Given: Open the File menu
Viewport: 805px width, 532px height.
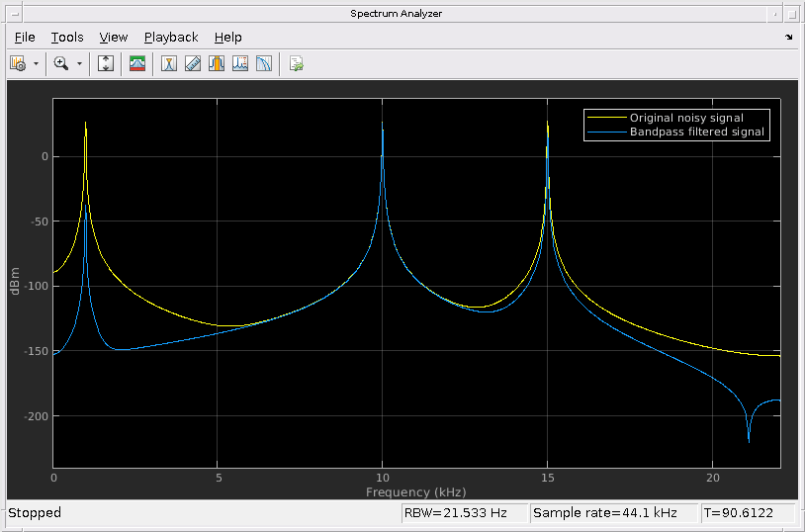Looking at the screenshot, I should click(25, 38).
